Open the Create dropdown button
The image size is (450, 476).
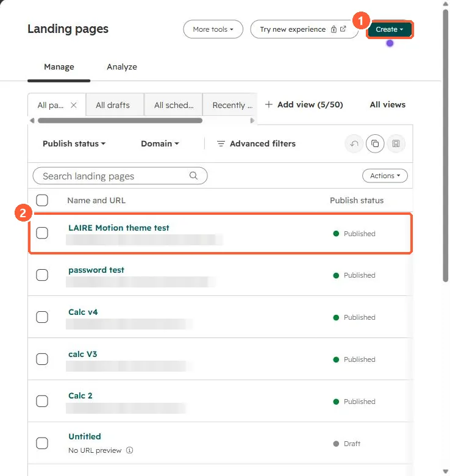click(x=390, y=29)
